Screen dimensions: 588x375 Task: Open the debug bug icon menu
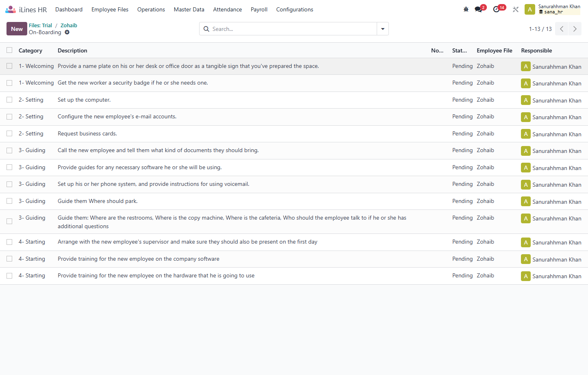(x=466, y=9)
